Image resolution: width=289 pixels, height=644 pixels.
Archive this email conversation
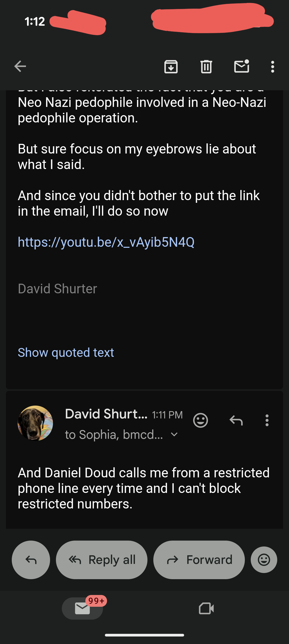[x=171, y=67]
